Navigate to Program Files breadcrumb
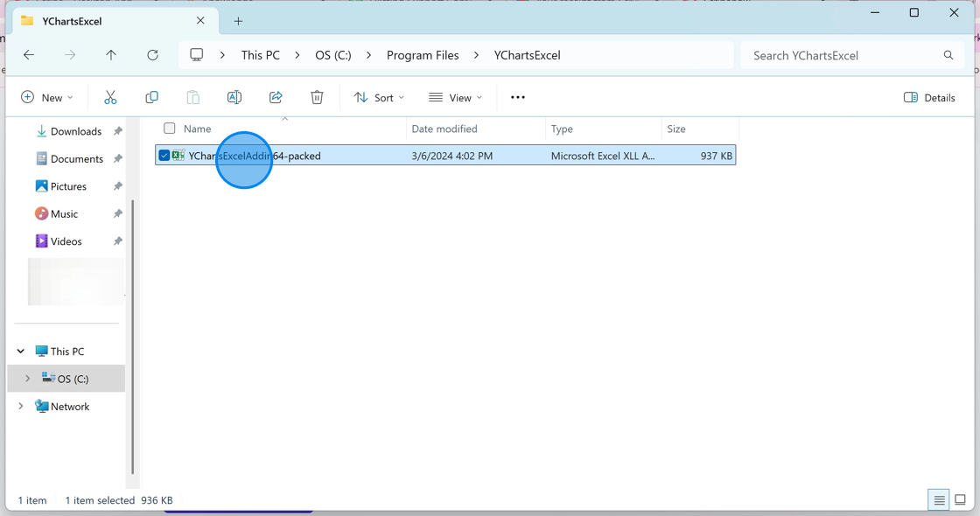Screen dimensions: 980x516 tap(423, 55)
